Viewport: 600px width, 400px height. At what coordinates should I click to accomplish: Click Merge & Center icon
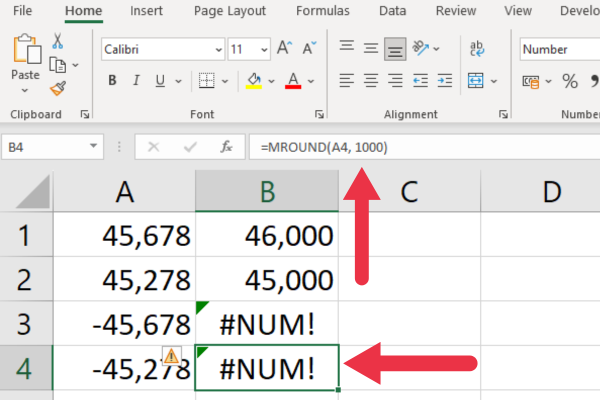(x=476, y=81)
